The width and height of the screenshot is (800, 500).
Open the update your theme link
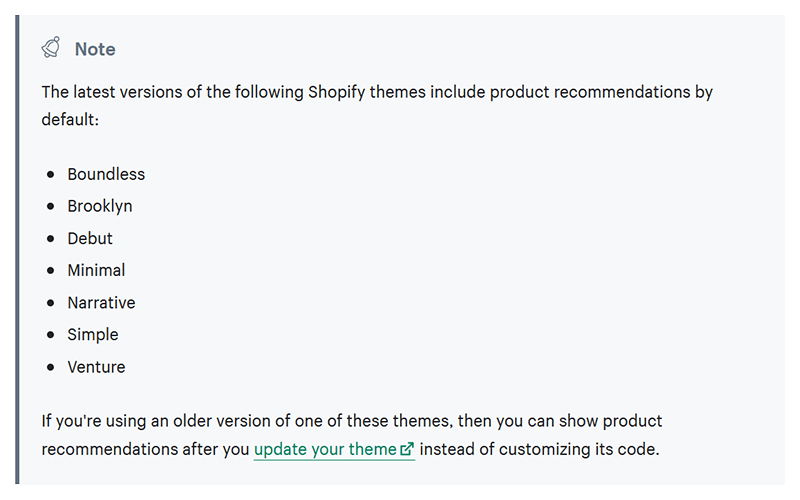point(325,450)
